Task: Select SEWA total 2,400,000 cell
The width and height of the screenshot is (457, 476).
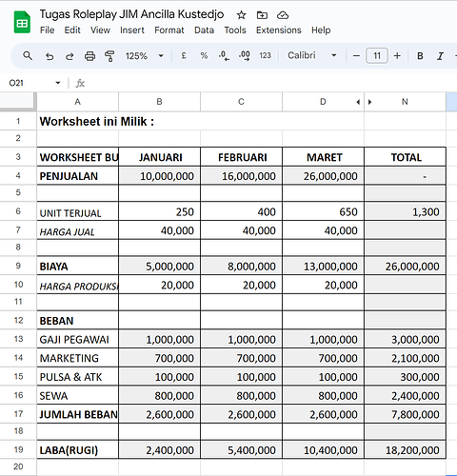Action: coord(406,395)
